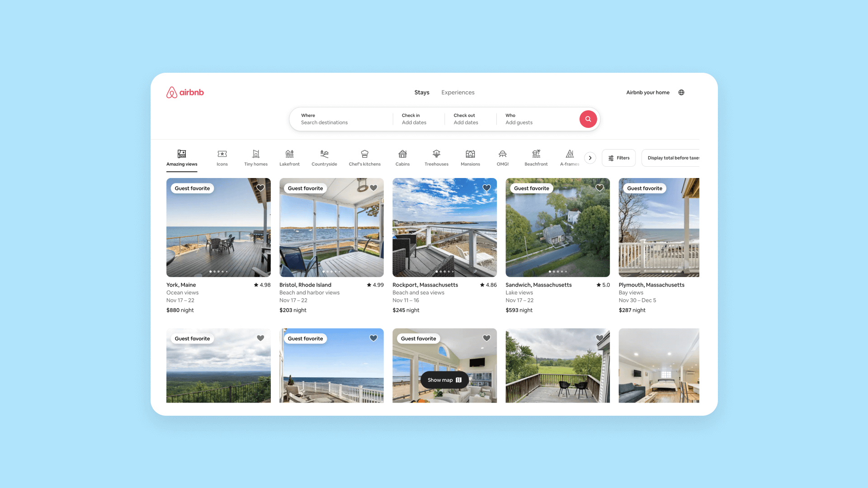Open the Check in date selector
868x488 pixels.
418,119
